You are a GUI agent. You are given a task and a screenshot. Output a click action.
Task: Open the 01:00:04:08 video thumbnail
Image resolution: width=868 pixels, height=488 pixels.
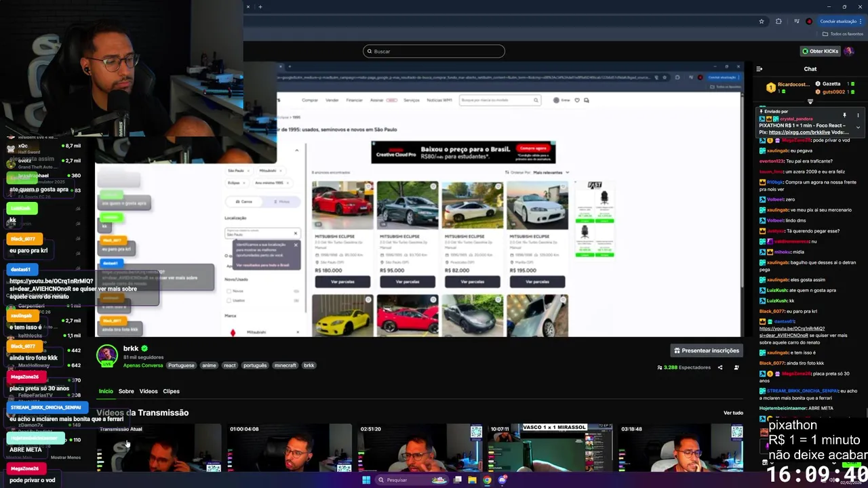click(290, 447)
